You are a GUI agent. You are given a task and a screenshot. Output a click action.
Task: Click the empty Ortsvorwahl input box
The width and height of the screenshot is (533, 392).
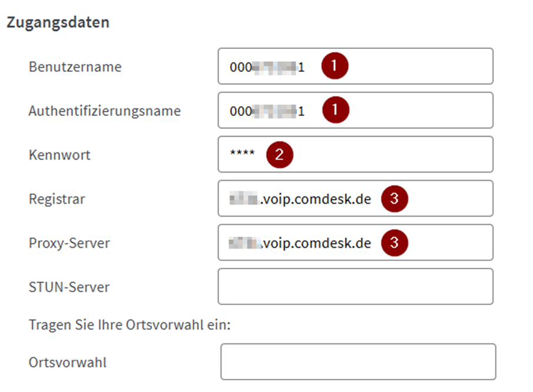pyautogui.click(x=357, y=362)
